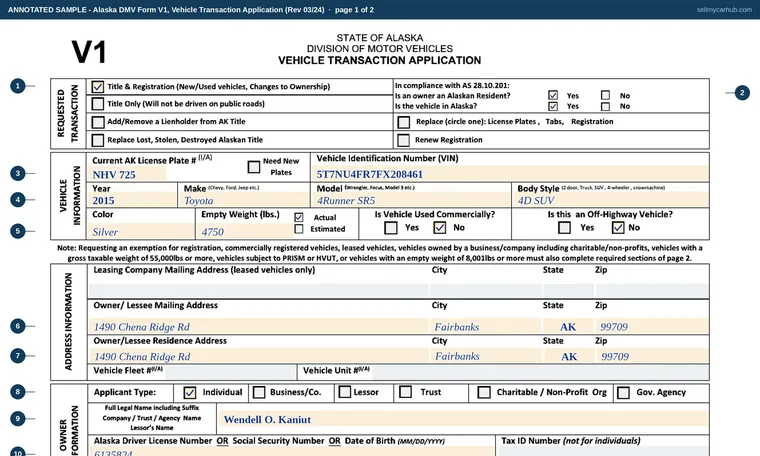Click the Mailing Address Zip field 99709
This screenshot has height=456, width=760.
coord(652,326)
